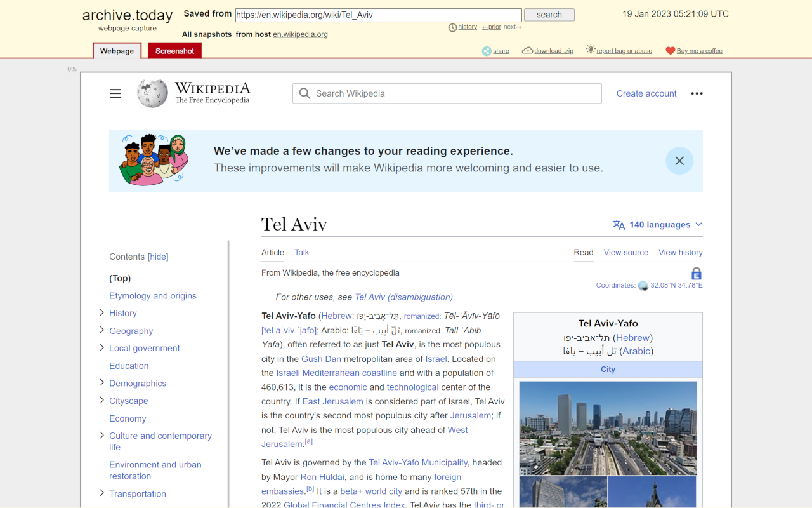Viewport: 812px width, 508px height.
Task: Click the Gush Dan link
Action: 321,359
